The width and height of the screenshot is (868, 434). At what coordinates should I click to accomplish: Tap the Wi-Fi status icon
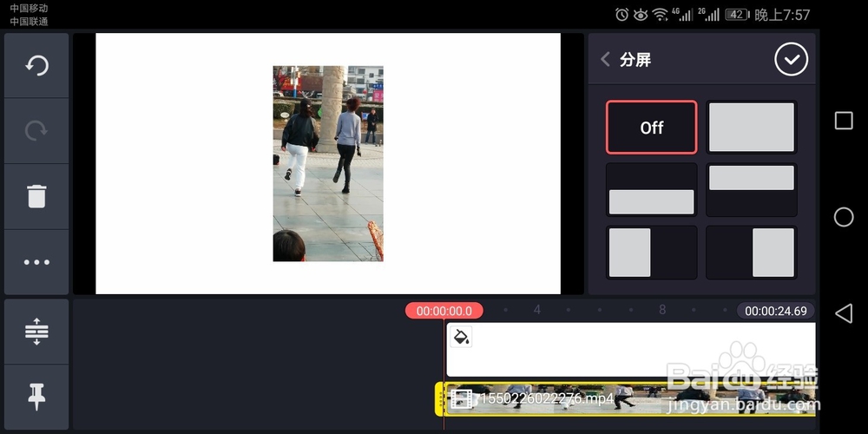click(661, 15)
